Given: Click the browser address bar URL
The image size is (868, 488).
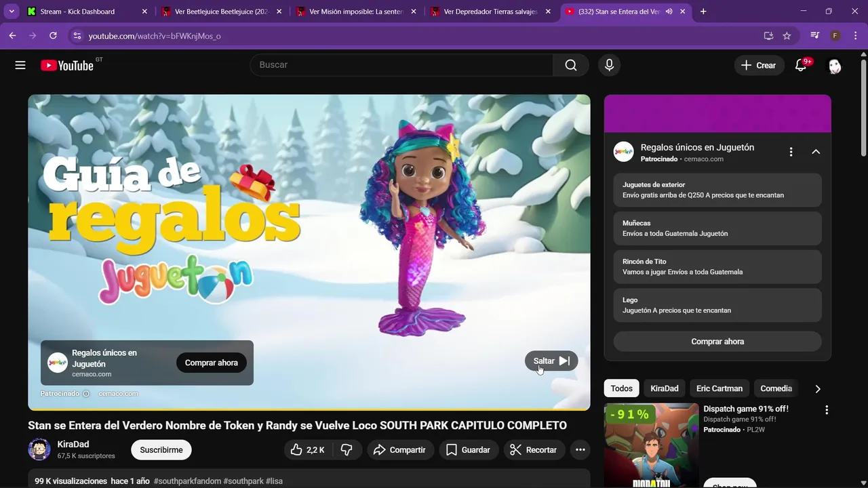Looking at the screenshot, I should pyautogui.click(x=155, y=36).
